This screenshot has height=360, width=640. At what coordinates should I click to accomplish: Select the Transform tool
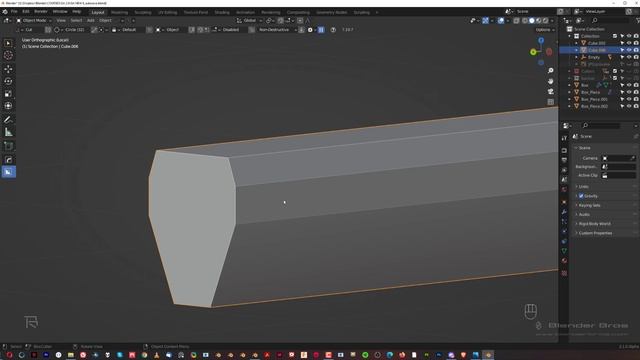8,106
